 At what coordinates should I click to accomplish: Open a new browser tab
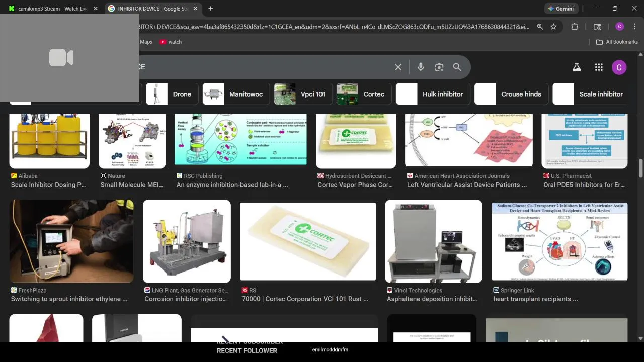tap(211, 9)
